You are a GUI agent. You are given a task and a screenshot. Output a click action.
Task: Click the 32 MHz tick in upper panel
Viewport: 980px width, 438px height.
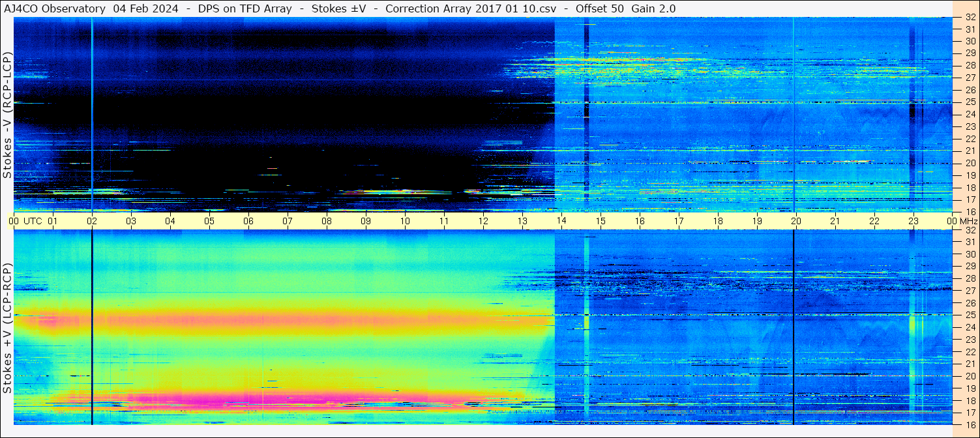tap(970, 18)
